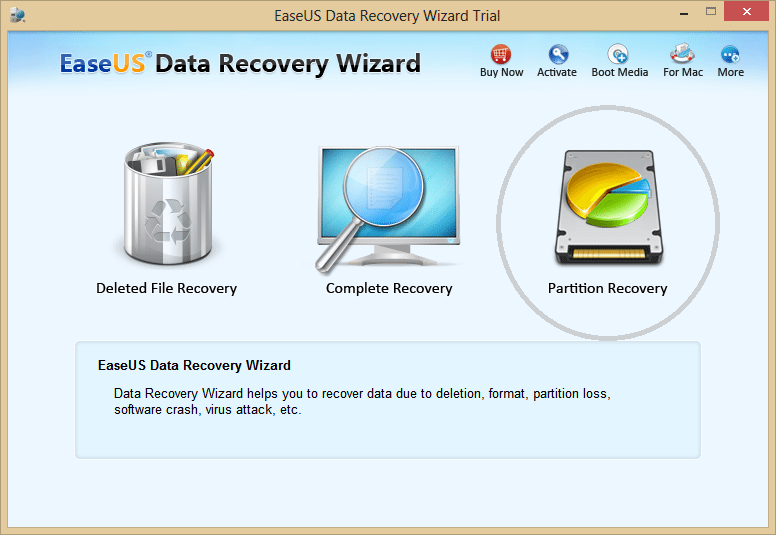Click the EaseUS Data Recovery Wizard logo

241,64
